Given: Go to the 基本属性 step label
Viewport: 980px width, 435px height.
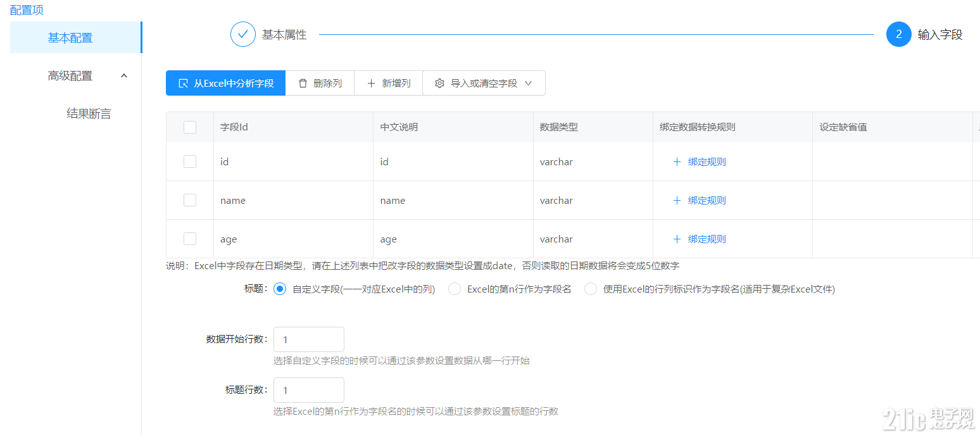Looking at the screenshot, I should 284,35.
